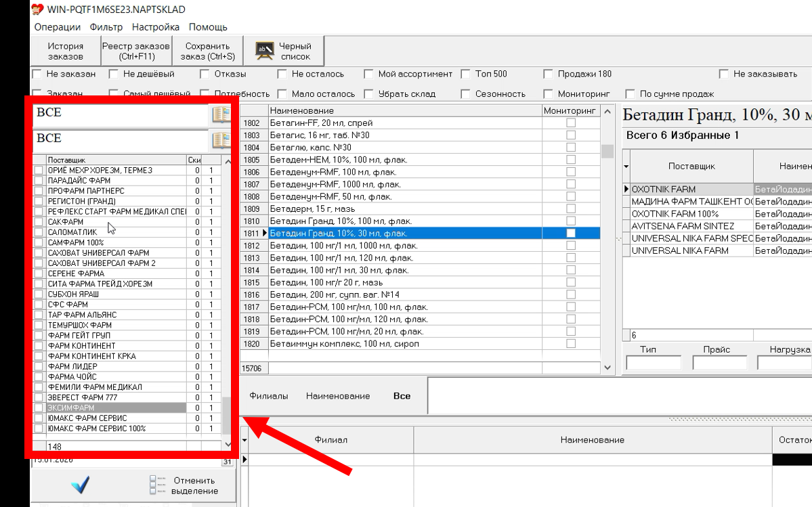Check the Не заказывать checkbox
Image resolution: width=812 pixels, height=507 pixels.
(x=724, y=74)
